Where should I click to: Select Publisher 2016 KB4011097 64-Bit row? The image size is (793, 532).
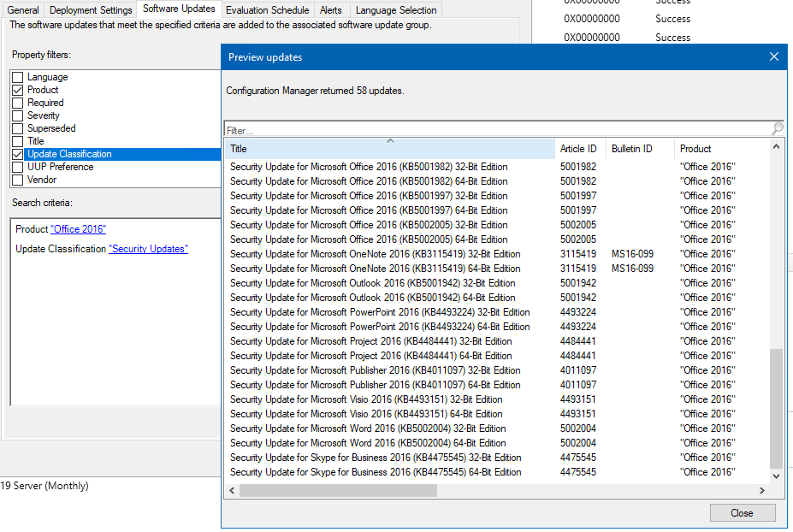(497, 385)
